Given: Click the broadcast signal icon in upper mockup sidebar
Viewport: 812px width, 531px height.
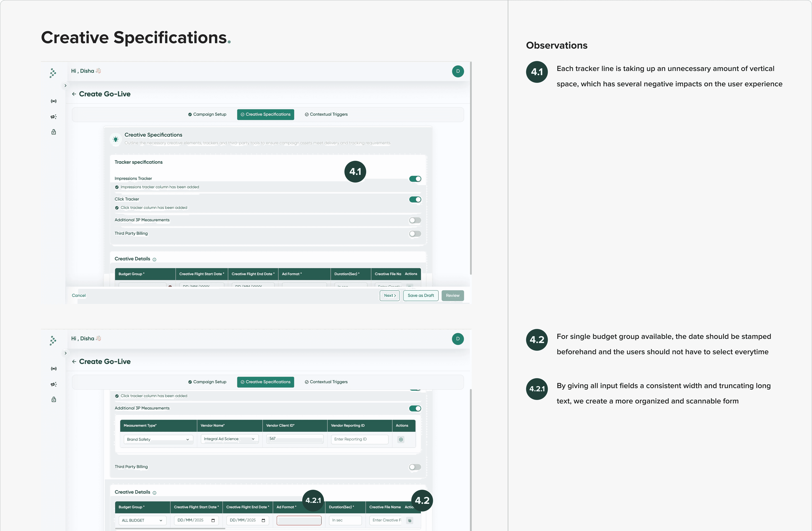Looking at the screenshot, I should pyautogui.click(x=54, y=101).
